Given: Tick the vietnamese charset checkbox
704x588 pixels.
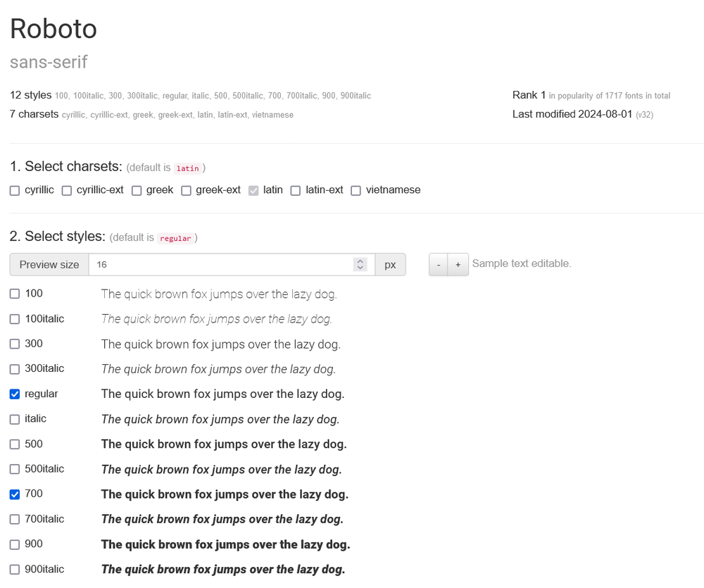Looking at the screenshot, I should (356, 191).
